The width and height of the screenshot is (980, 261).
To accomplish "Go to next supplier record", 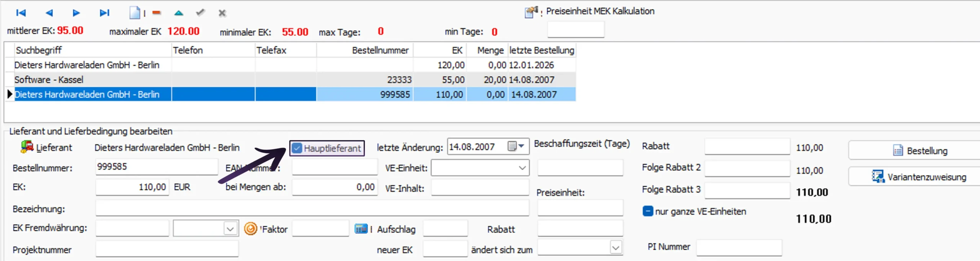I will click(x=76, y=13).
